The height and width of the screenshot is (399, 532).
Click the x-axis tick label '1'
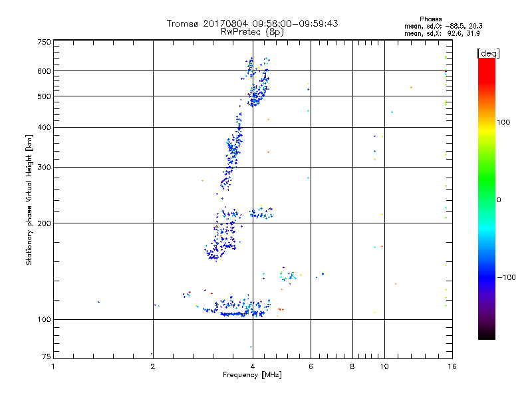(53, 366)
